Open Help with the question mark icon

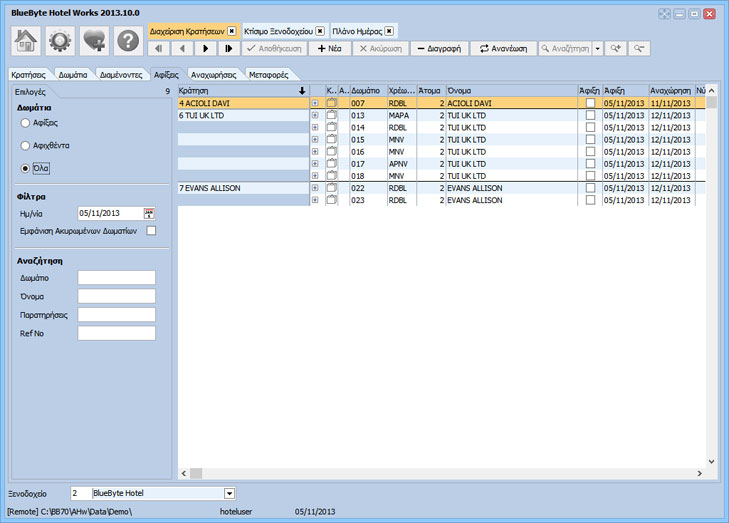(128, 40)
